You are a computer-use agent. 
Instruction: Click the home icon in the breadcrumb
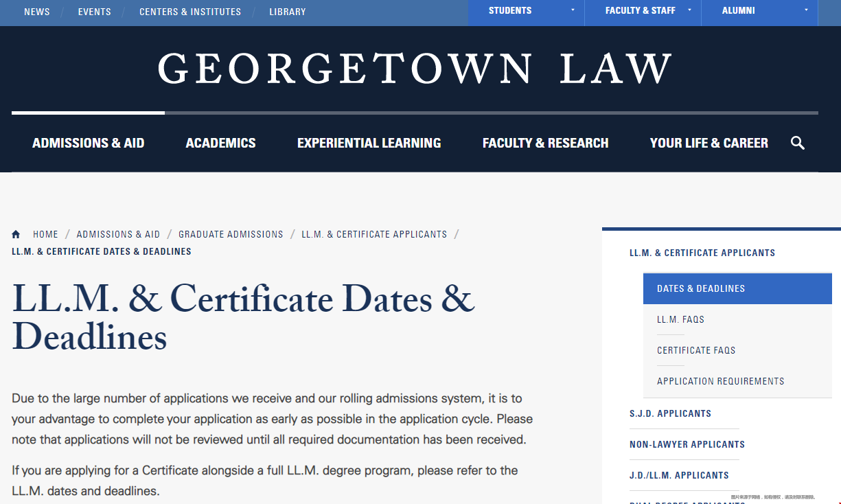pos(16,234)
